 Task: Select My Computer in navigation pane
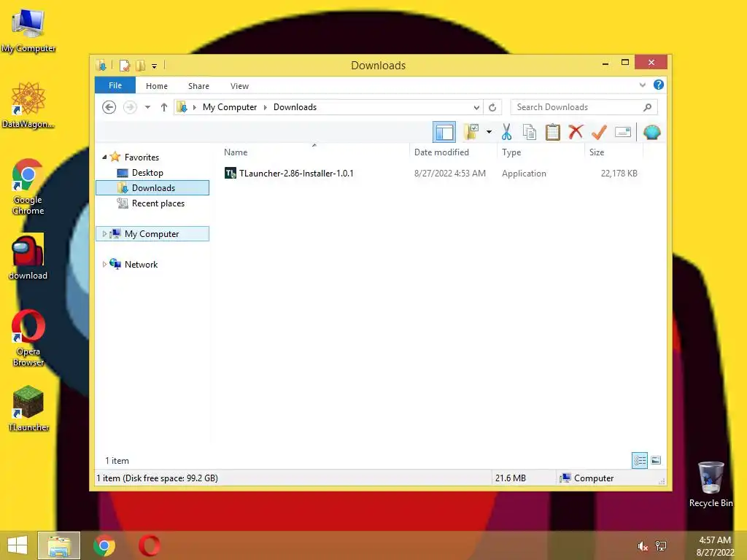tap(152, 234)
